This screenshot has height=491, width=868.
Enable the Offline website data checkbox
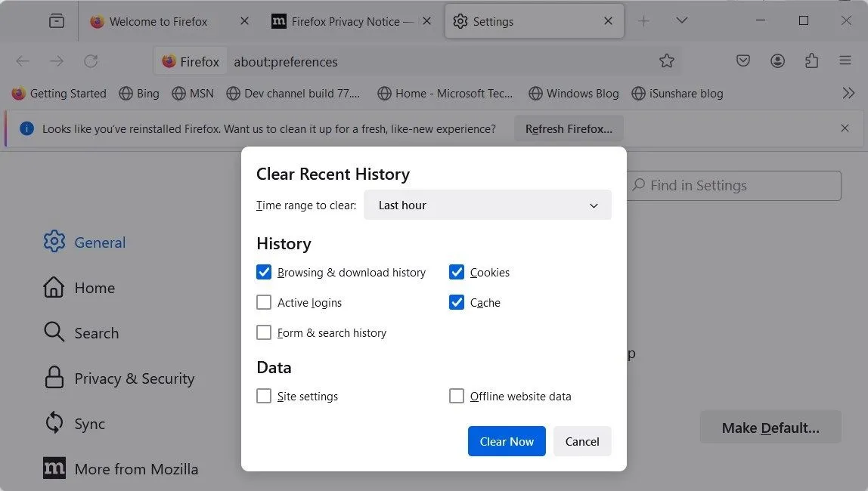pyautogui.click(x=457, y=396)
